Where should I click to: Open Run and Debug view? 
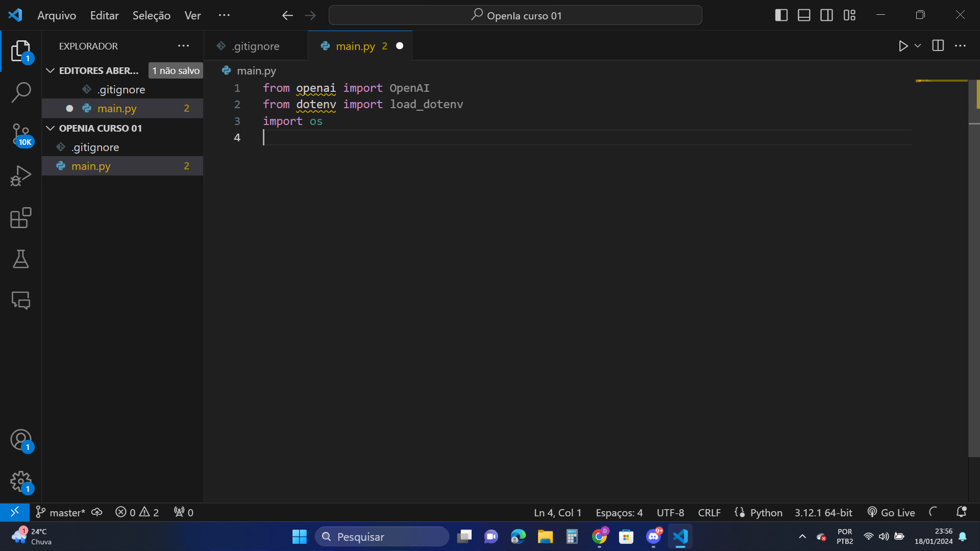click(x=21, y=176)
